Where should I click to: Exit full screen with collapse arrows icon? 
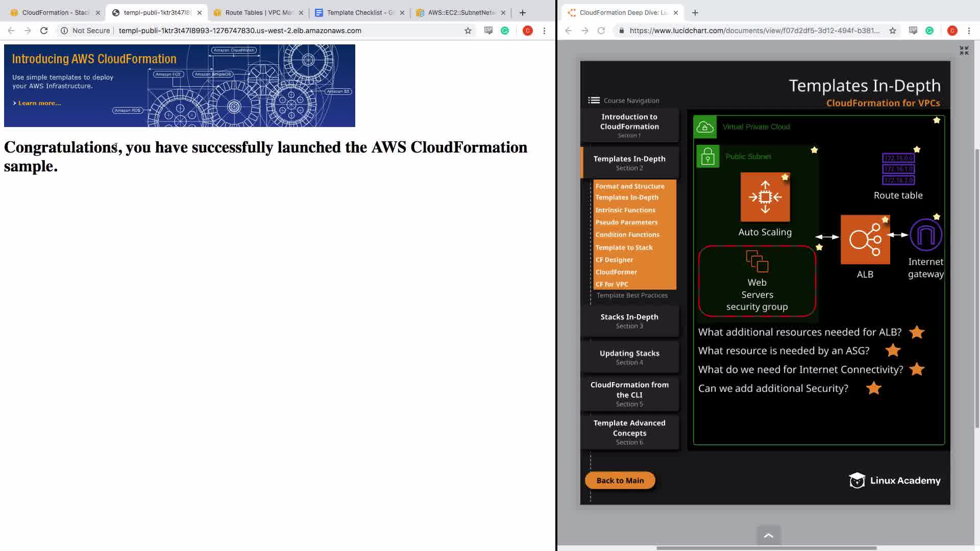click(x=964, y=51)
